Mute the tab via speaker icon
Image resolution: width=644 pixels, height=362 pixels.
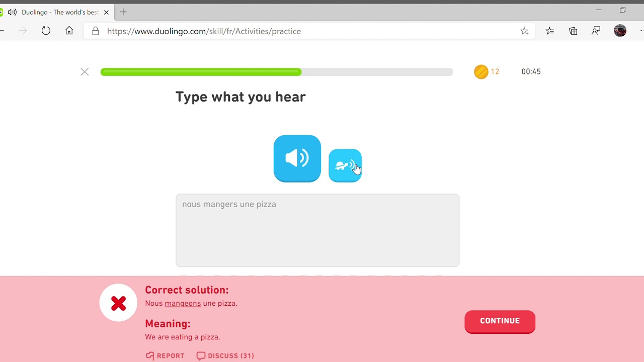point(12,12)
